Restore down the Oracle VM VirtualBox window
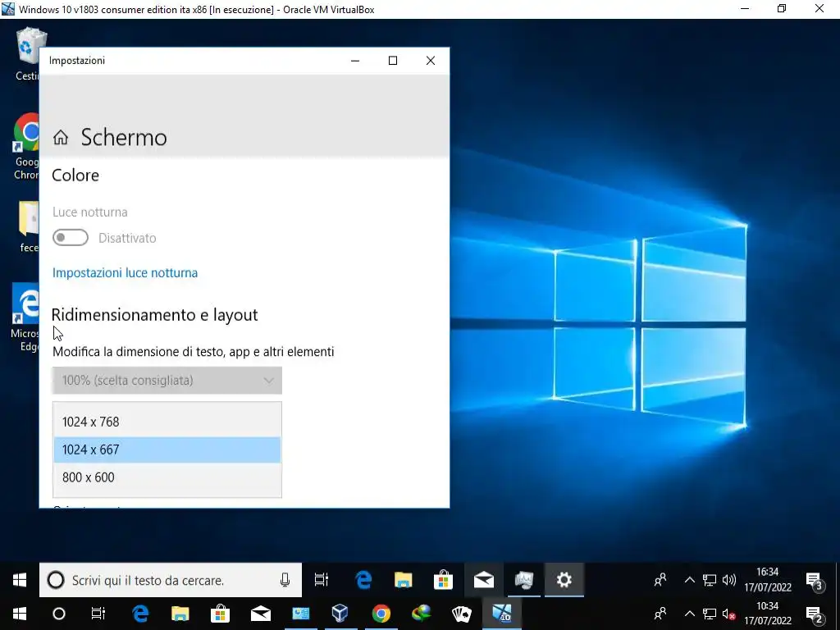This screenshot has width=840, height=630. tap(782, 9)
